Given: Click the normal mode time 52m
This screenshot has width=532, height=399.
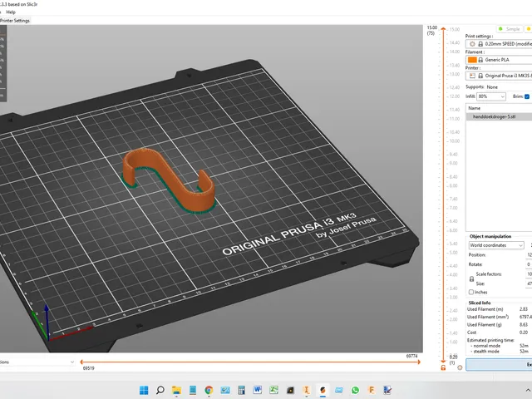Looking at the screenshot, I should click(x=524, y=346).
